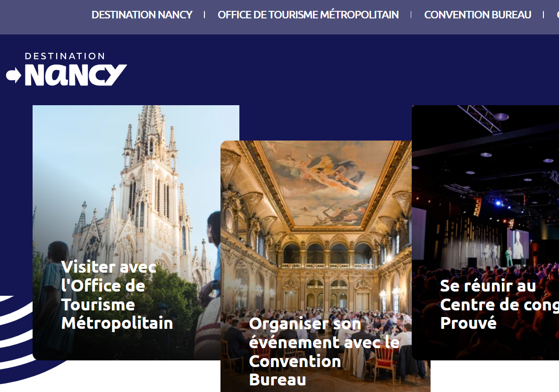Open 'Organiser son événement avec le Convention Bureau'
Viewport: 559px width, 392px height.
click(324, 351)
